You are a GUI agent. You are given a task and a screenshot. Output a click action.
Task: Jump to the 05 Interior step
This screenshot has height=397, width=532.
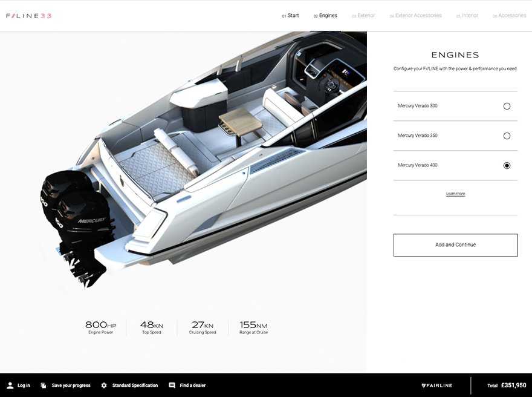(467, 16)
